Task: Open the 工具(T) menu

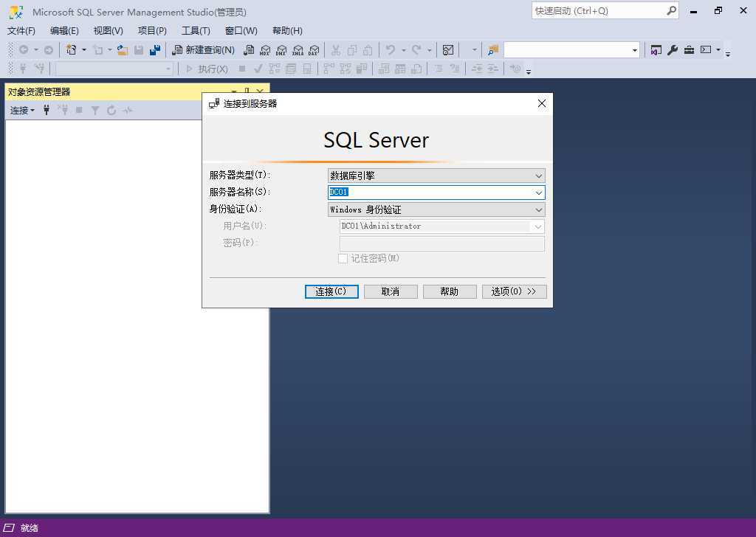Action: click(196, 31)
